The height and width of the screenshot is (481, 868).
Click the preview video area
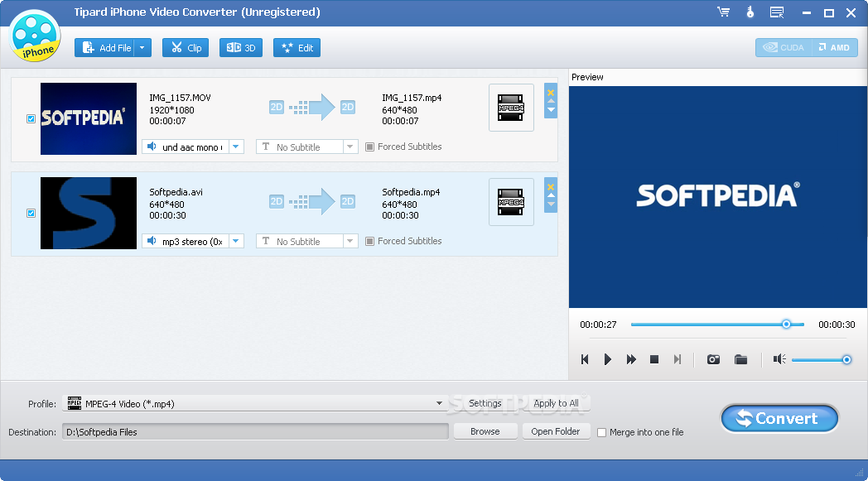pyautogui.click(x=717, y=196)
